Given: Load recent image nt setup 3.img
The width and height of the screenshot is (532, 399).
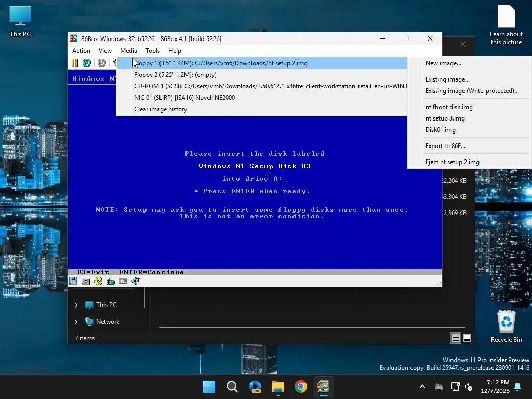Looking at the screenshot, I should [x=470, y=118].
